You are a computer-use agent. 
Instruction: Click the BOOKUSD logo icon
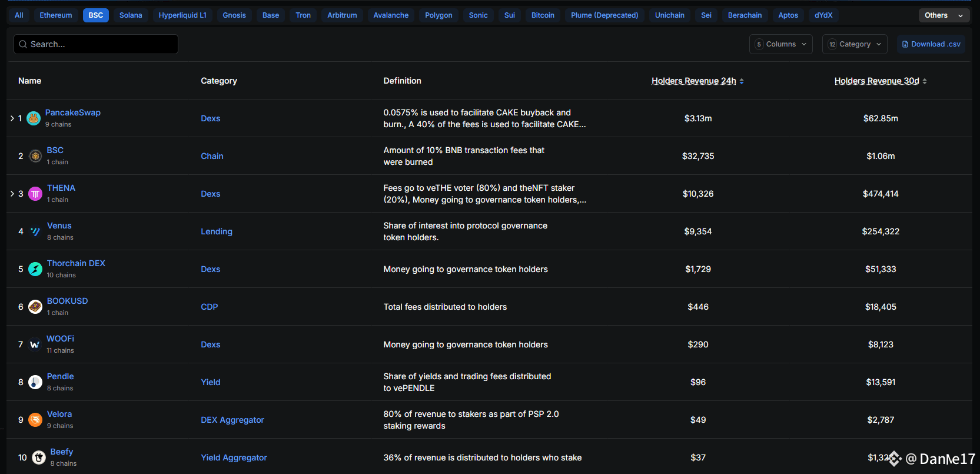tap(36, 307)
